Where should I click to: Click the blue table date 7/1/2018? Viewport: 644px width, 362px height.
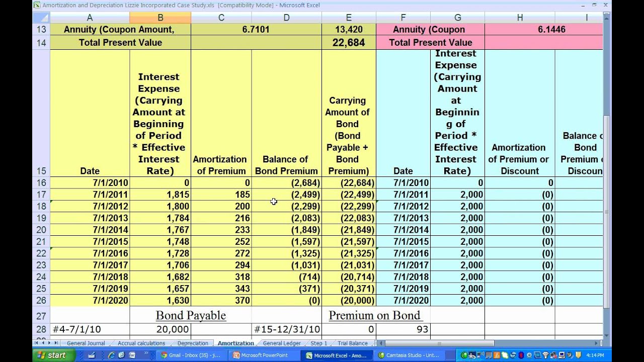point(403,277)
